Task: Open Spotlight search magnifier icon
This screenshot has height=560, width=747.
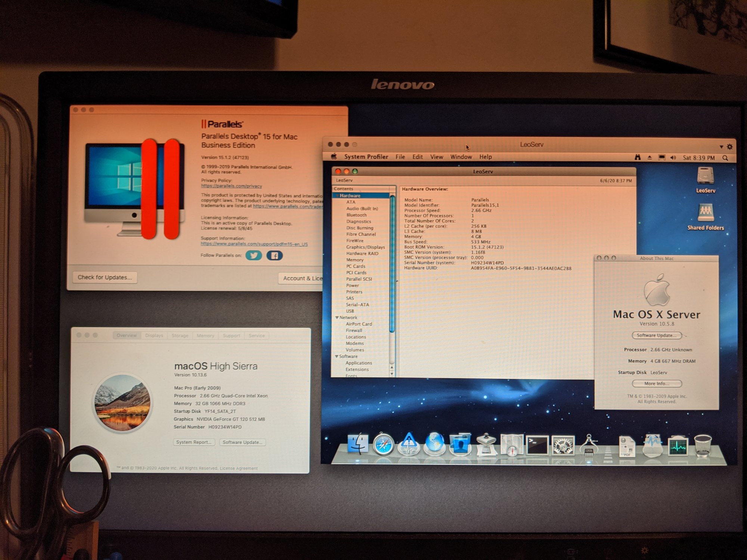Action: (x=725, y=158)
